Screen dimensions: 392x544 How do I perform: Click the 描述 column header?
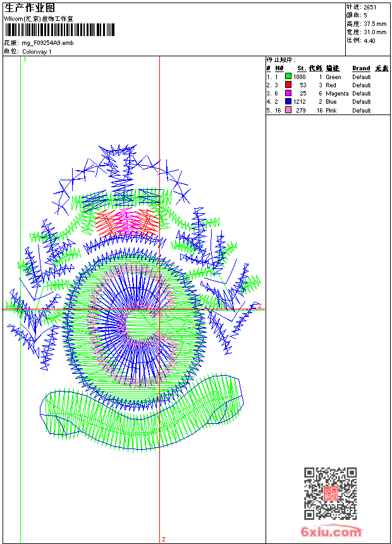pyautogui.click(x=333, y=68)
